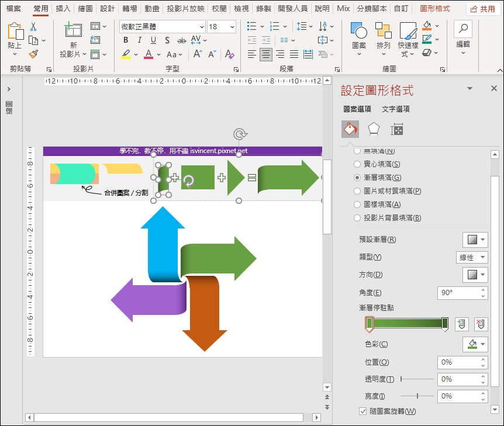
Task: Switch to the Animations (動畫) ribbon tab
Action: tap(151, 9)
